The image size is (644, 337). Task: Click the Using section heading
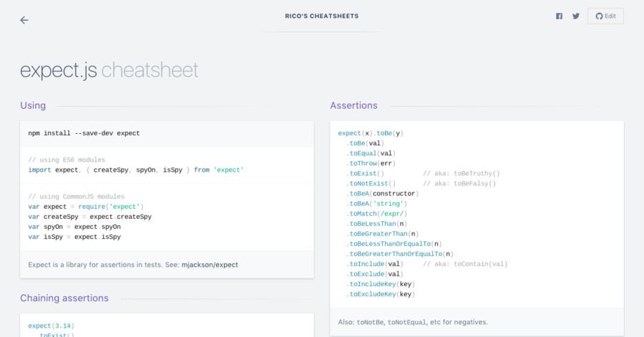[33, 105]
